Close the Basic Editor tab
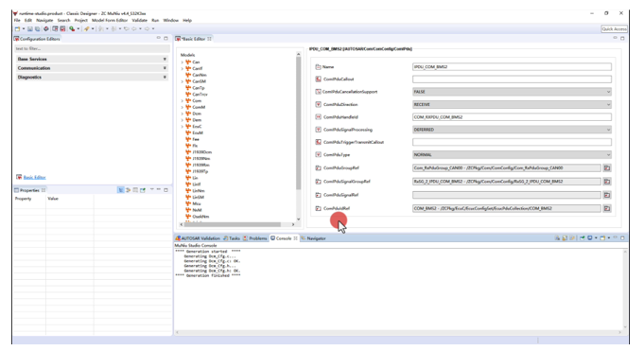644x351 pixels. click(x=209, y=39)
